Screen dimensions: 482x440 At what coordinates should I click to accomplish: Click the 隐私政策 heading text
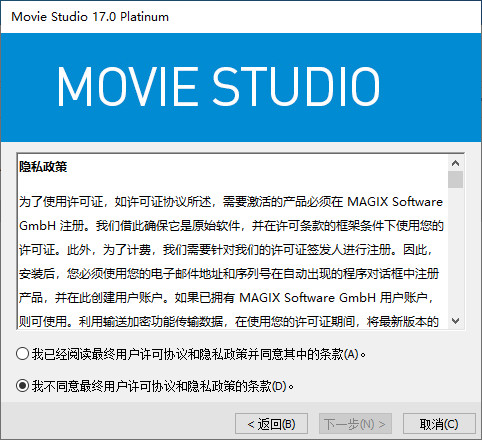(43, 166)
